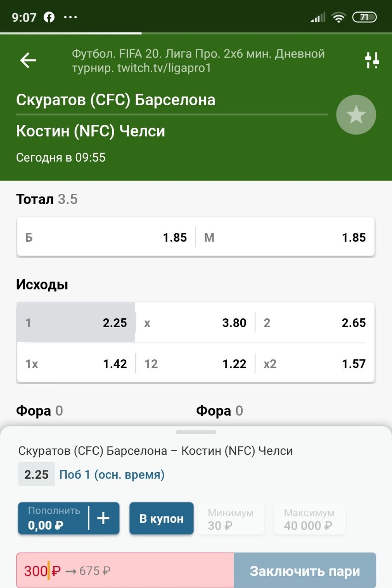Open the Facebook notification icon in status bar
This screenshot has height=588, width=392.
coord(49,17)
